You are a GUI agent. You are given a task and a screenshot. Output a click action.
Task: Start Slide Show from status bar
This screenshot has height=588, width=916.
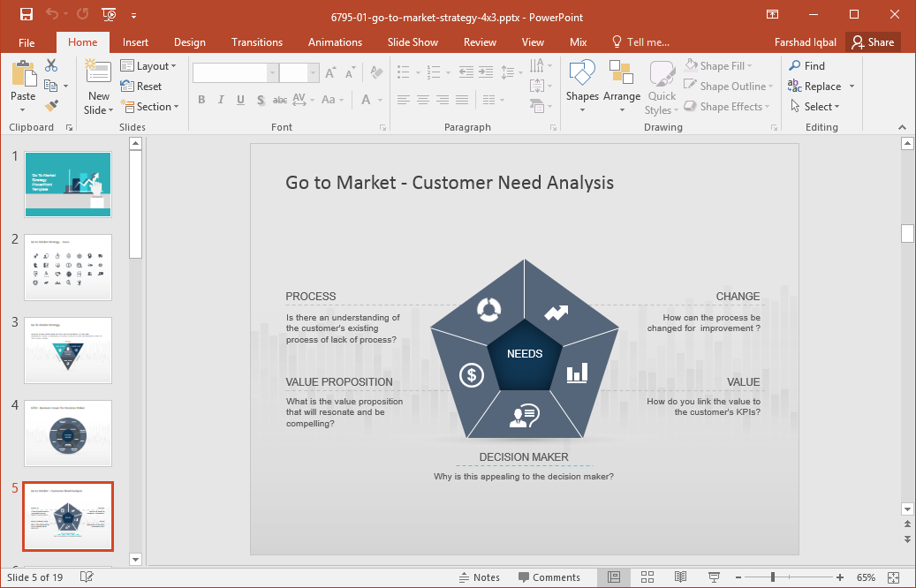tap(713, 577)
